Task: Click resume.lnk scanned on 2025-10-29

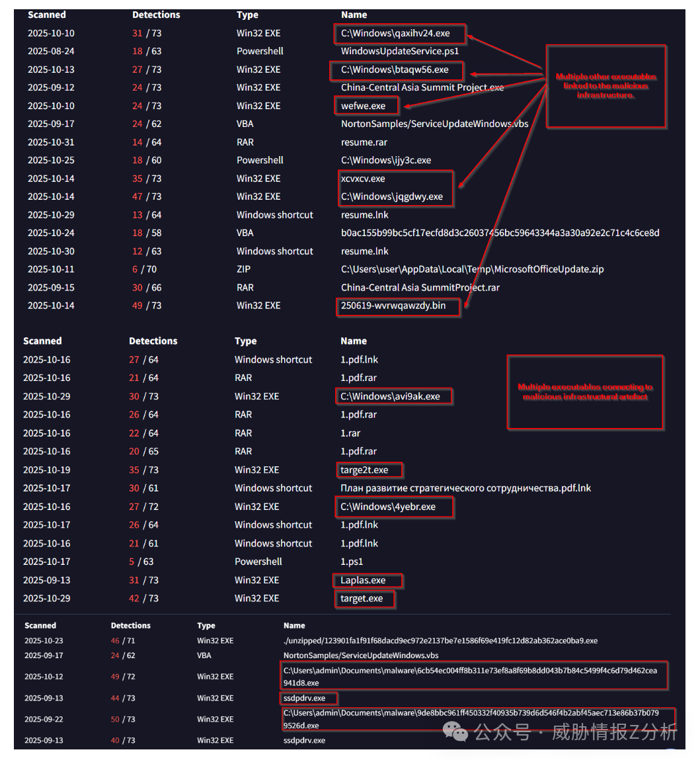Action: pyautogui.click(x=365, y=215)
